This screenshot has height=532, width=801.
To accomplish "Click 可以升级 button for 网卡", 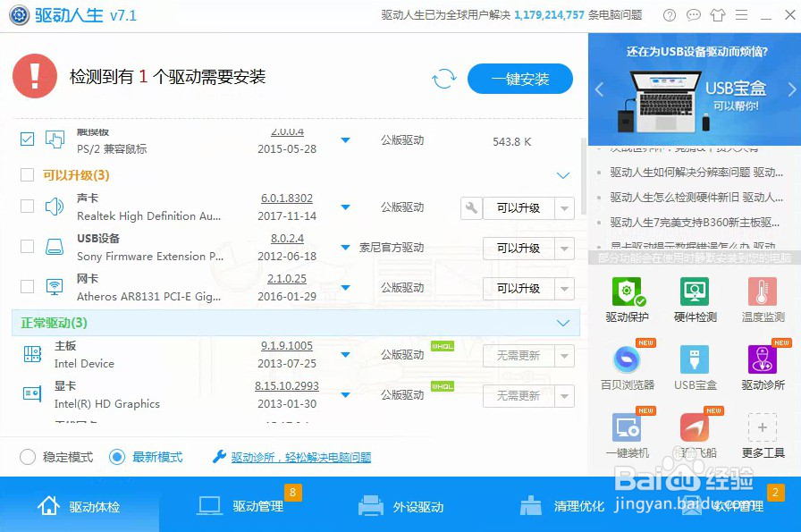I will click(x=519, y=289).
